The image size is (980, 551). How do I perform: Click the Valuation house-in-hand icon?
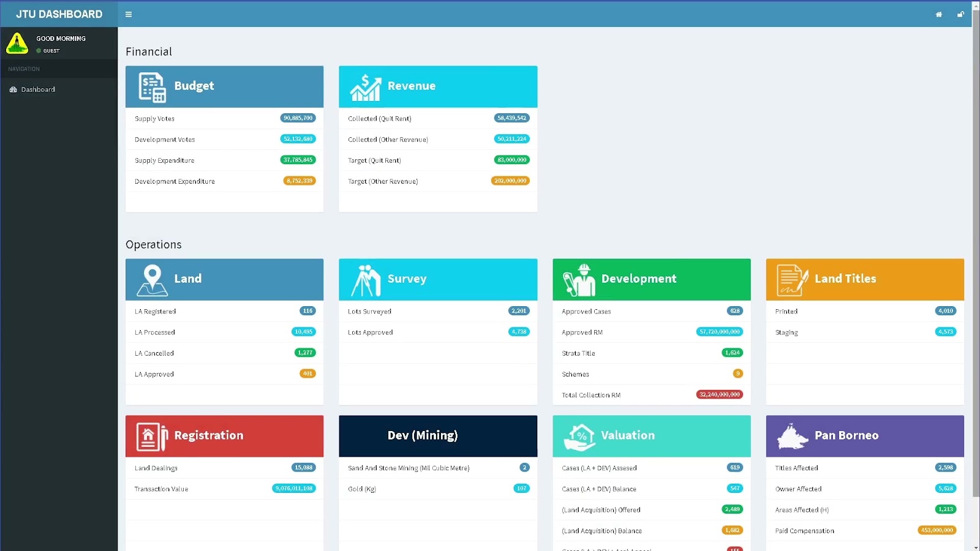point(579,437)
